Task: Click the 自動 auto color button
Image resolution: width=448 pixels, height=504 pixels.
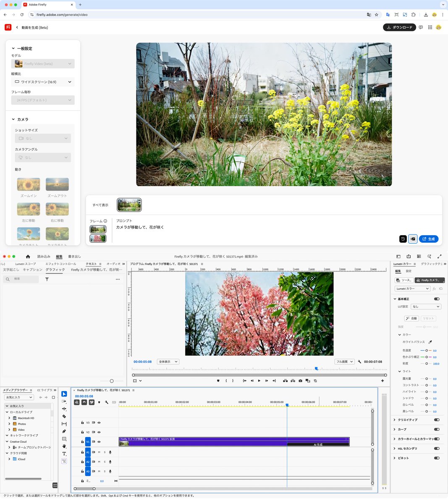Action: (x=411, y=318)
